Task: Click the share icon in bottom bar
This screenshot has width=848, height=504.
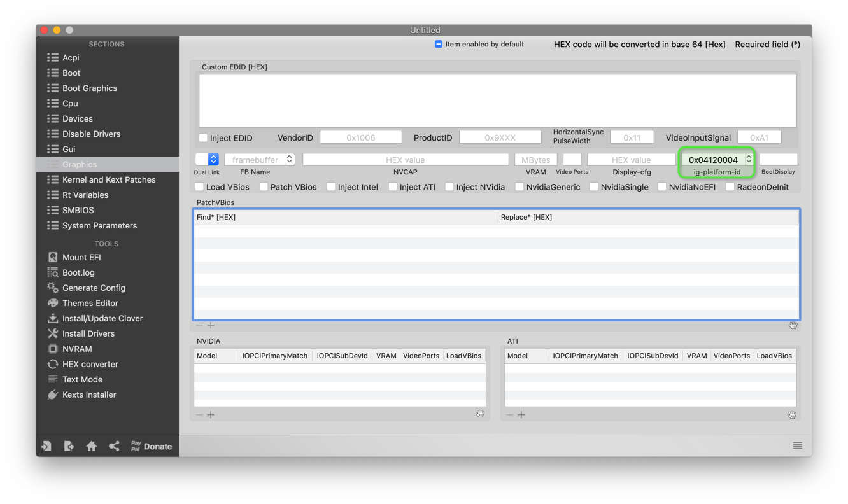Action: tap(114, 446)
